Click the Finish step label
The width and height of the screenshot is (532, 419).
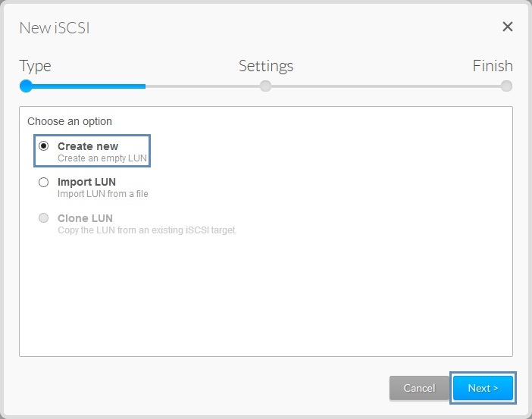click(493, 65)
